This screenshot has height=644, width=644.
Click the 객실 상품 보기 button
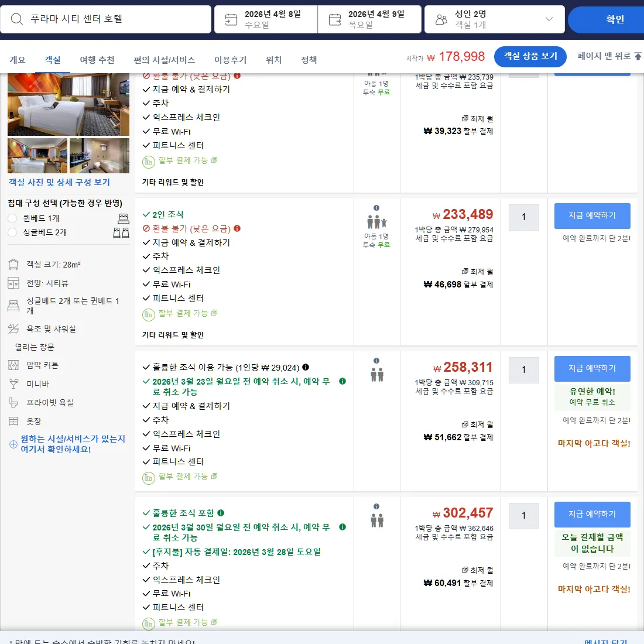[530, 56]
